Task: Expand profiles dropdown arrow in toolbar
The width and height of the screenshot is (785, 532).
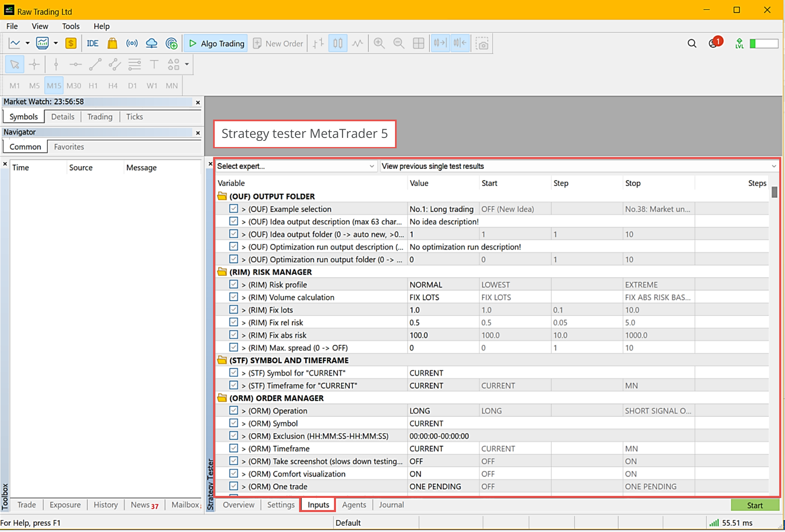Action: coord(56,43)
